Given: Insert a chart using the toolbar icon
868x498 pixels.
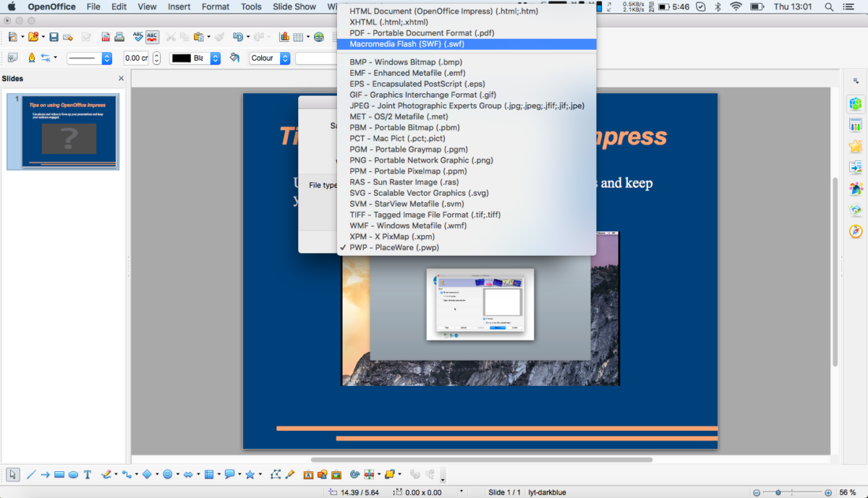Looking at the screenshot, I should click(283, 36).
